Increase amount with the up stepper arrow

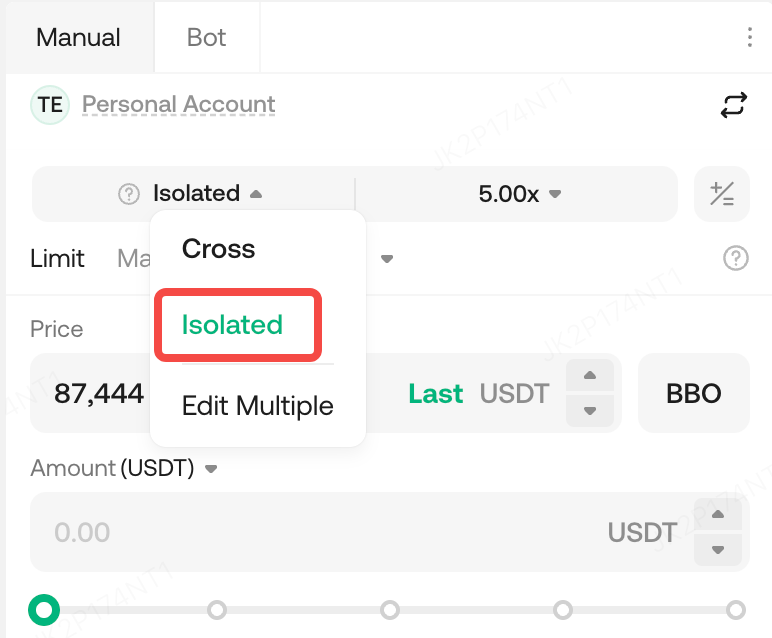[717, 516]
